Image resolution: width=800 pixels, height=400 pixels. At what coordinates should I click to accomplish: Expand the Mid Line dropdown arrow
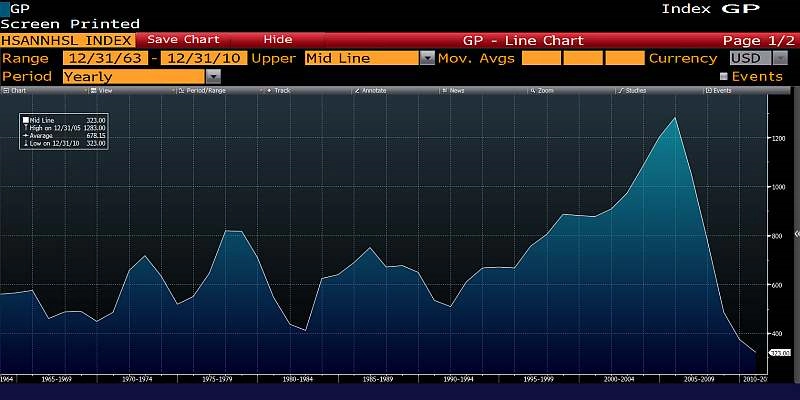[x=427, y=59]
